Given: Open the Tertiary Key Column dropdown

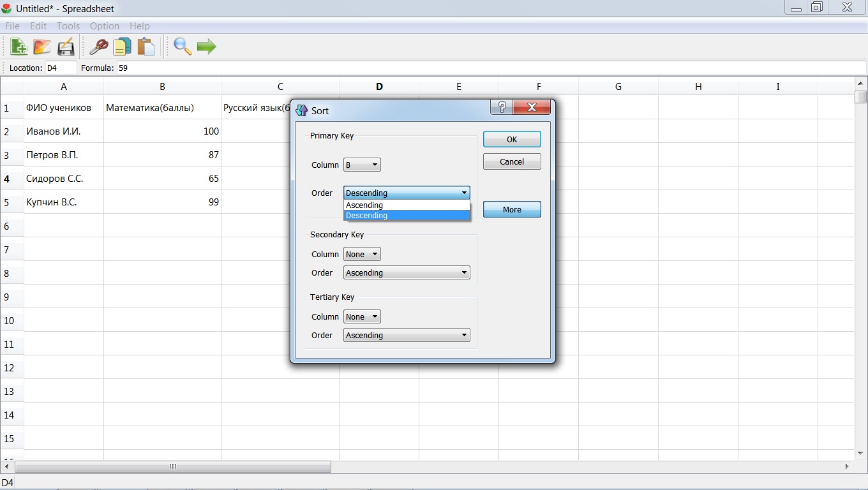Looking at the screenshot, I should [362, 316].
